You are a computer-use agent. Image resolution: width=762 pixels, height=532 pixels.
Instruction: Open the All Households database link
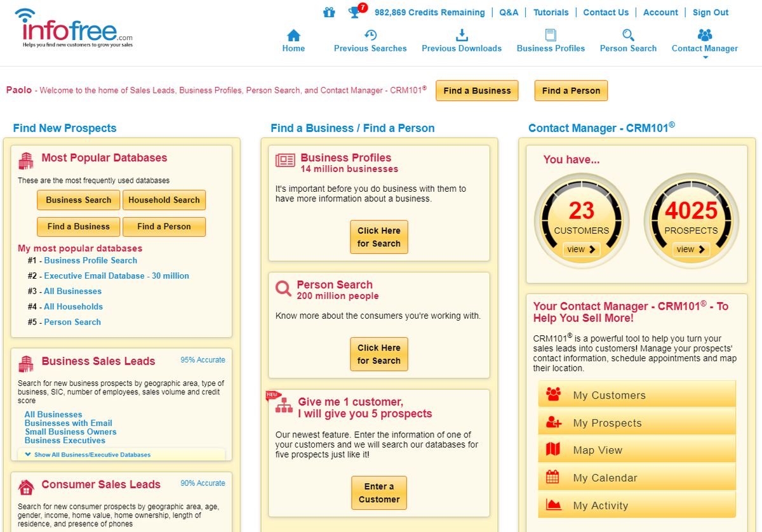[73, 307]
